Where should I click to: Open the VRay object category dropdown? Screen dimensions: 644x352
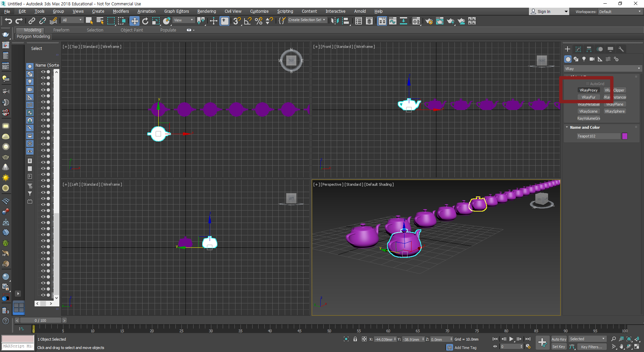[602, 69]
